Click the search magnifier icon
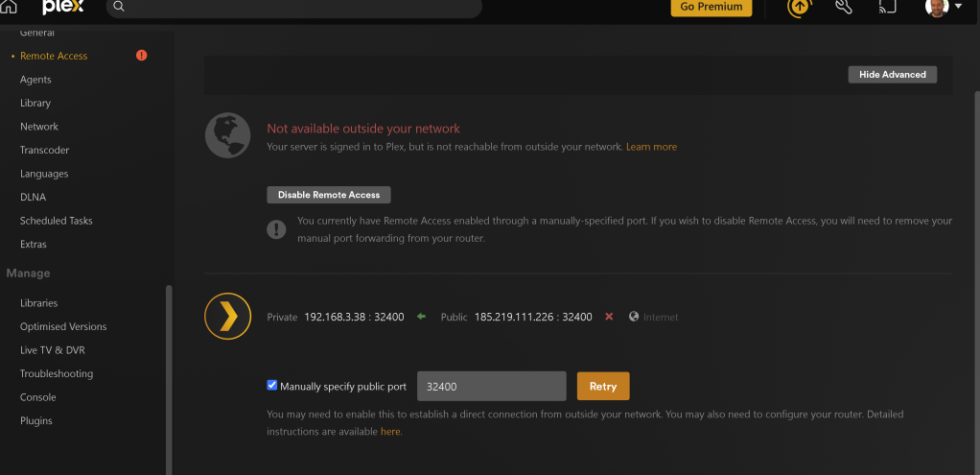 click(119, 7)
